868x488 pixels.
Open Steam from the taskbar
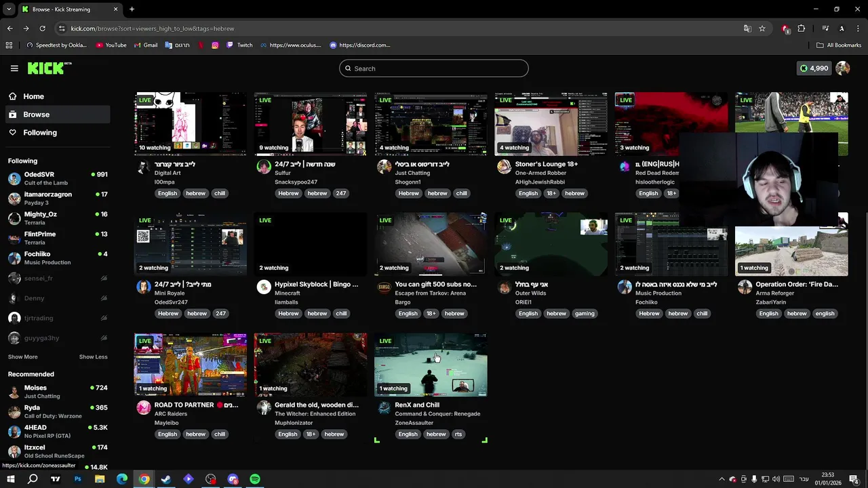click(x=166, y=479)
